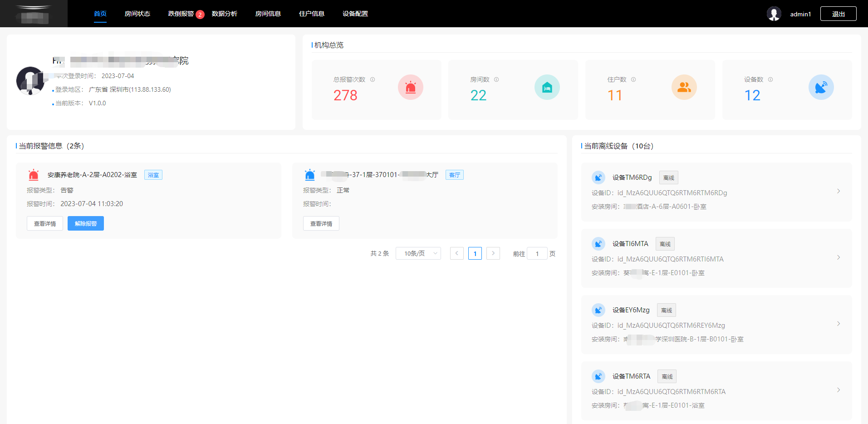
Task: Click the admin1 username text
Action: click(800, 14)
